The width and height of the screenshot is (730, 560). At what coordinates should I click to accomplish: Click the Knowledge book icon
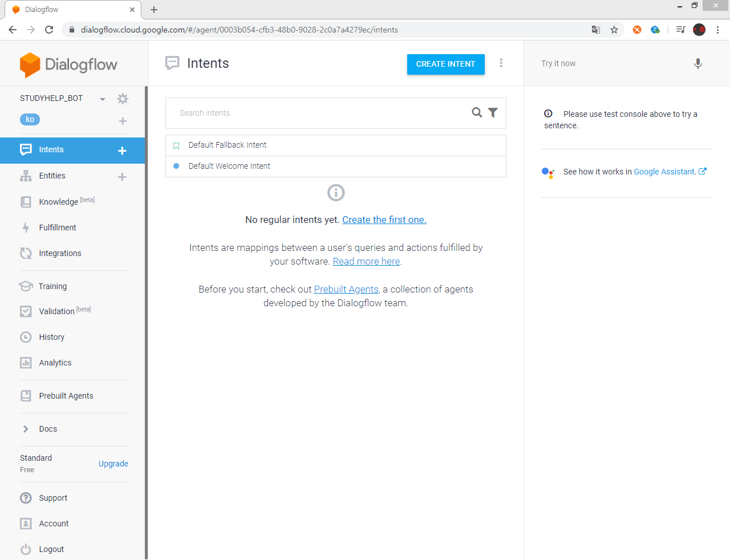[26, 201]
